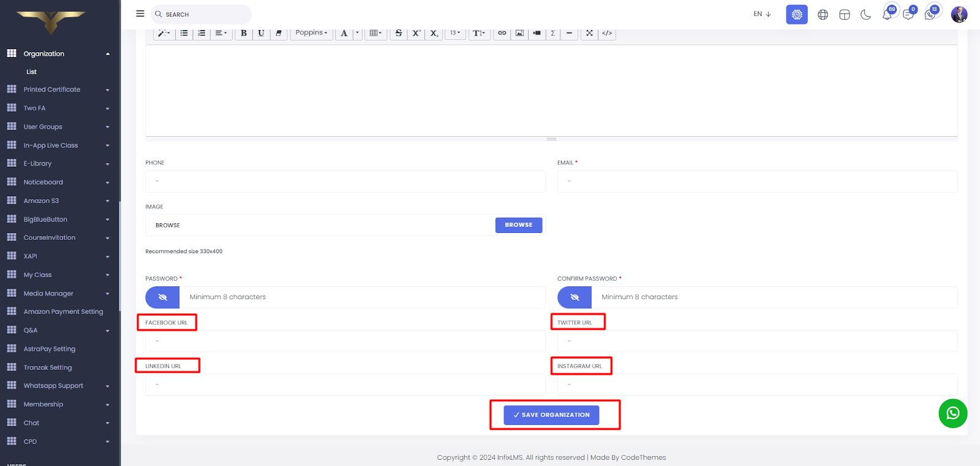Screen dimensions: 980x466
Task: Click the insert picture icon in editor
Action: 519,33
